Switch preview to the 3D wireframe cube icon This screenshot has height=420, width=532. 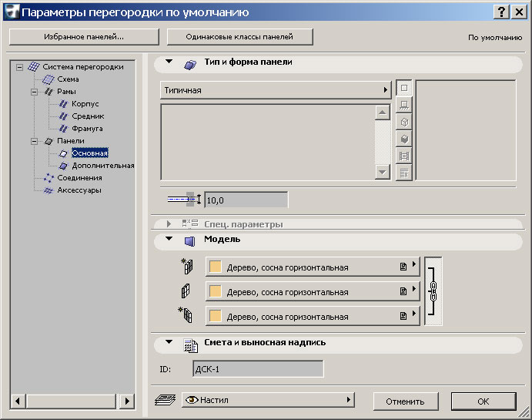pos(403,123)
